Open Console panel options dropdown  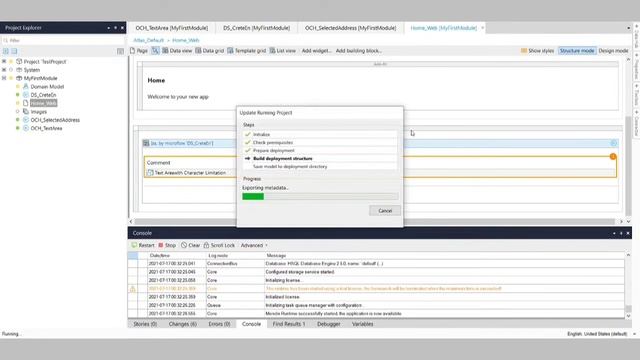coord(614,233)
